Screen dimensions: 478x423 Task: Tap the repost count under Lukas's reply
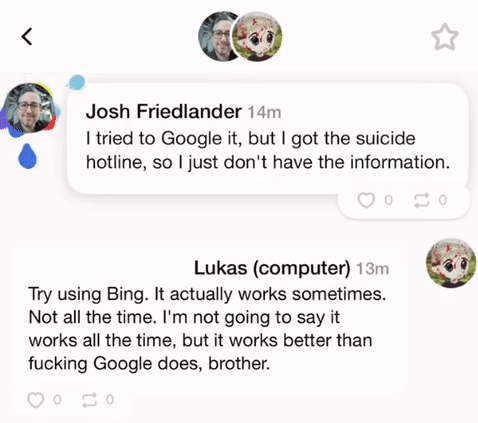tap(110, 400)
